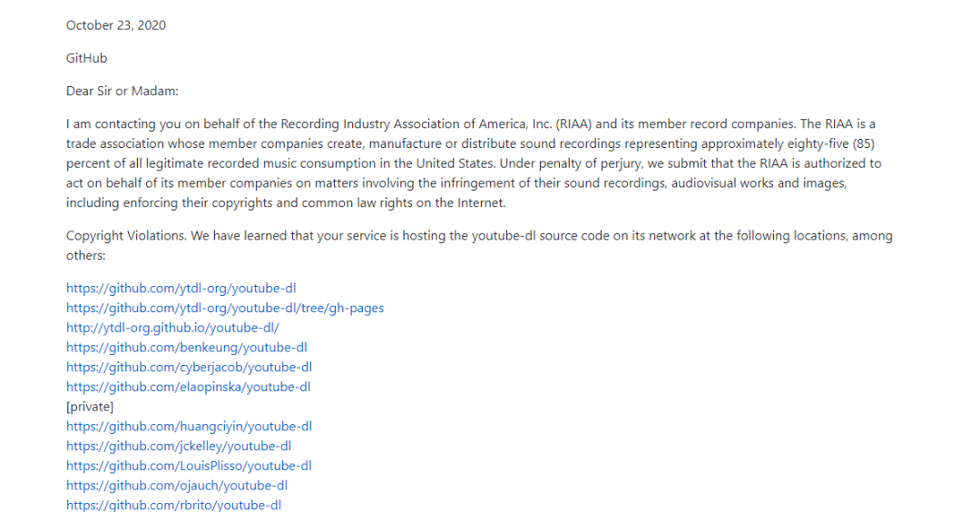The image size is (980, 512).
Task: Open ojauch/youtube-dl repository link
Action: click(177, 486)
